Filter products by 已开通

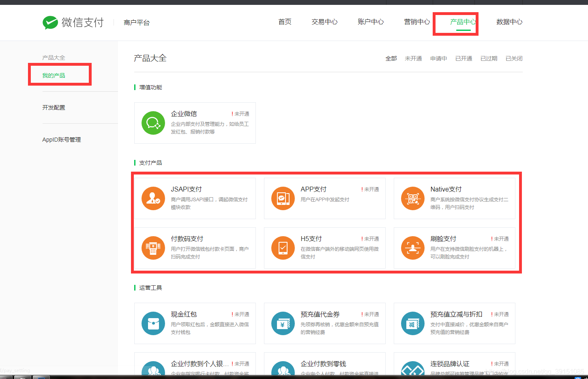(464, 58)
